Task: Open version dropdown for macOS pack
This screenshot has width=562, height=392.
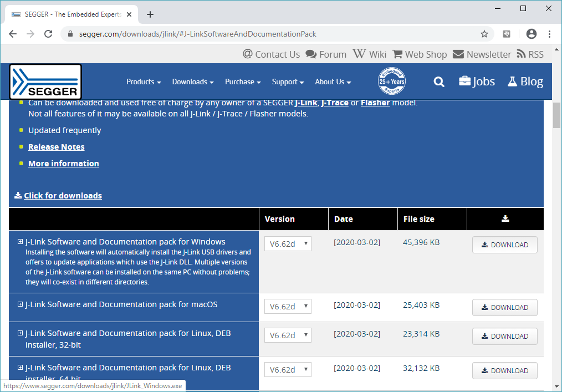Action: pos(288,306)
